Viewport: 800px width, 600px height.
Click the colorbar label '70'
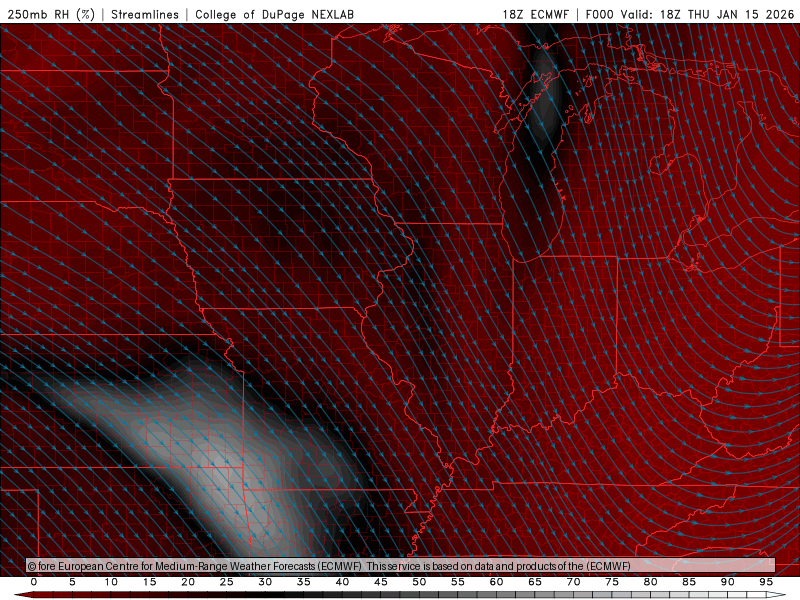tap(573, 582)
